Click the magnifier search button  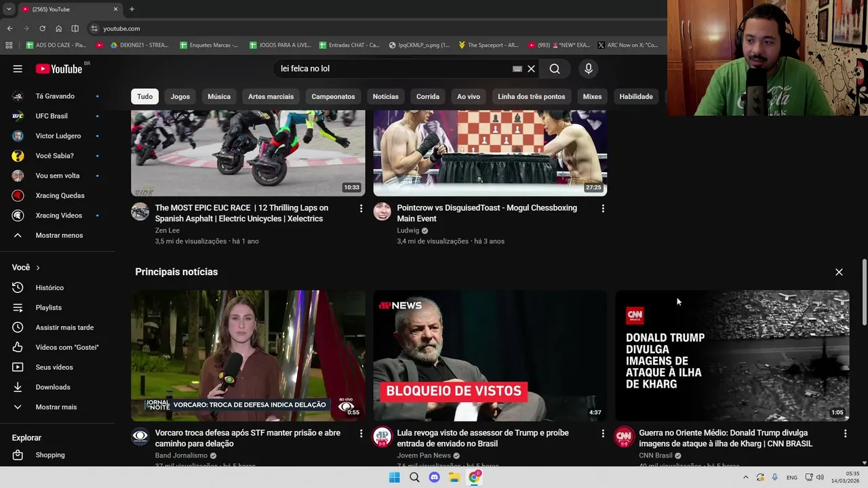click(555, 68)
